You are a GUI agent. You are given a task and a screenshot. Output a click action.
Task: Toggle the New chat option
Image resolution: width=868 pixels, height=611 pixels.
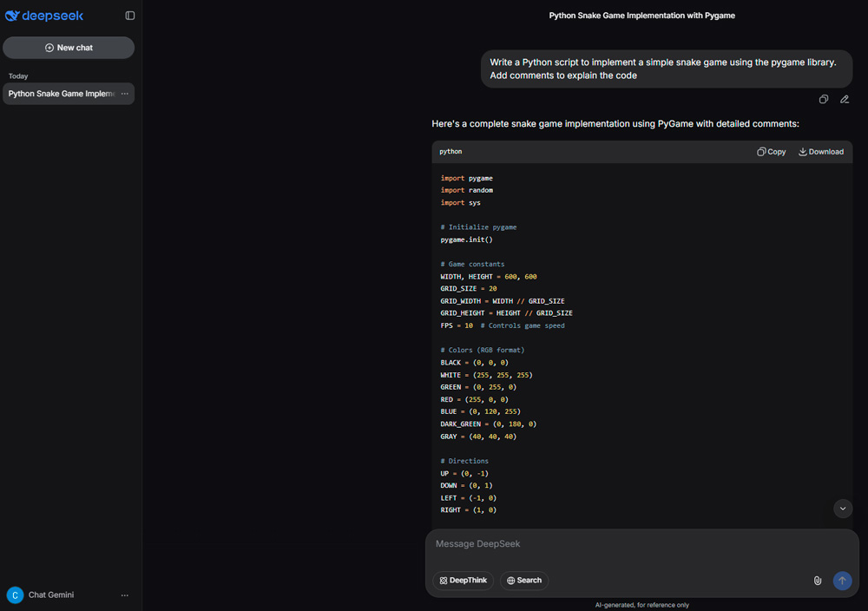tap(68, 48)
